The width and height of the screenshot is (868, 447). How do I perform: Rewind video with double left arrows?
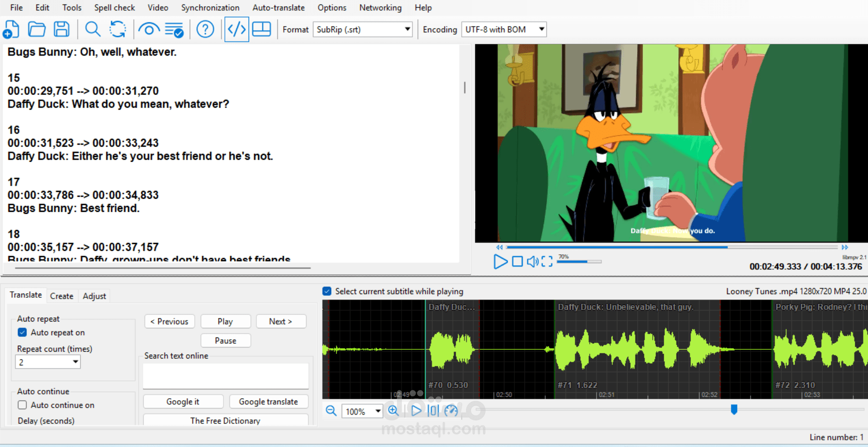pyautogui.click(x=499, y=247)
